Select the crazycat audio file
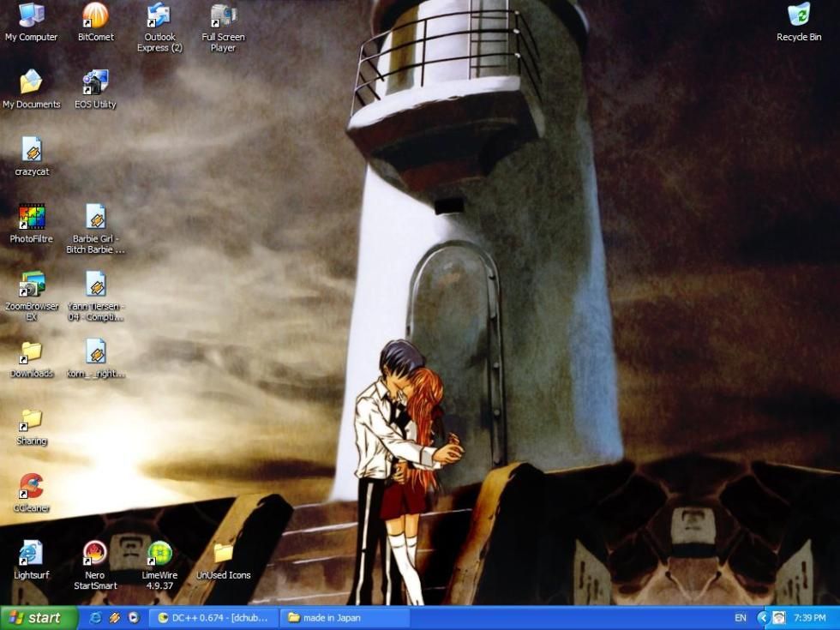 coord(32,157)
